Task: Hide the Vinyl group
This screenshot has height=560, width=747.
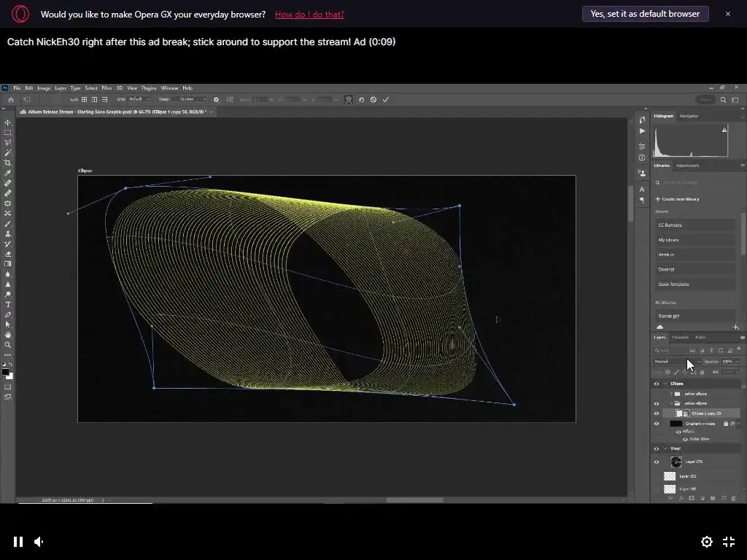Action: (657, 448)
